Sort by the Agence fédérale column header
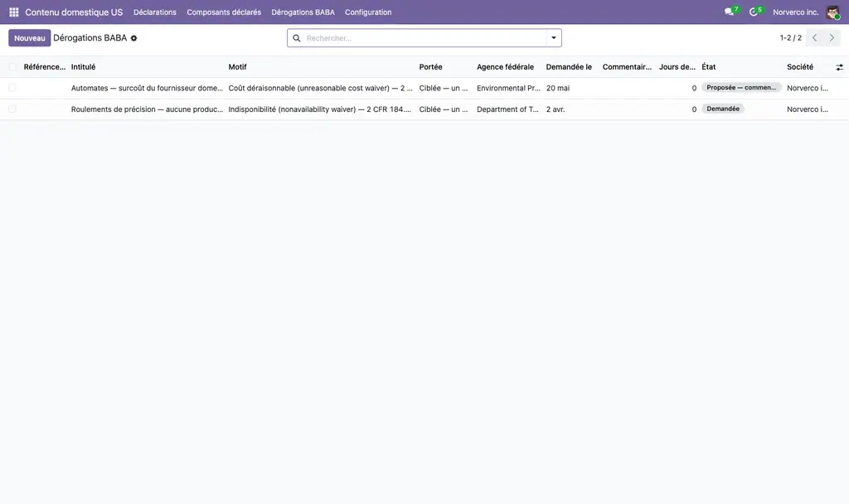 (x=505, y=67)
